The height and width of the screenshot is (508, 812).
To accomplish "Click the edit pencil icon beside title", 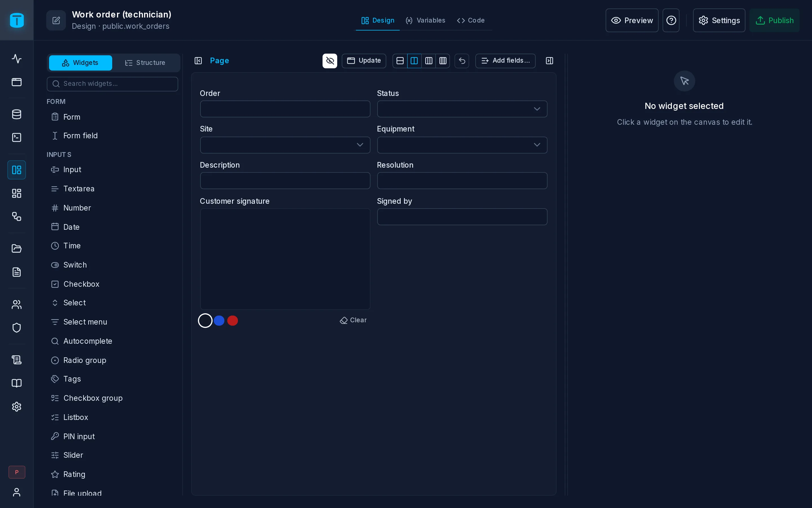I will coord(56,21).
